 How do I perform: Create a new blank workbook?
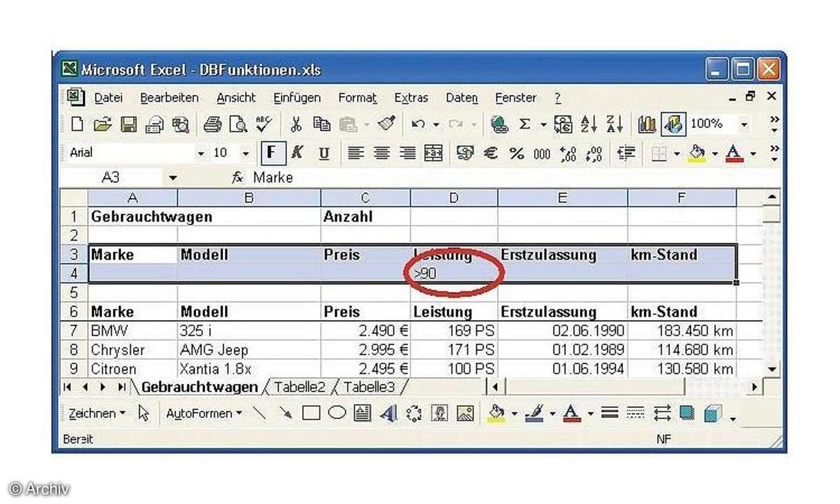tap(78, 125)
